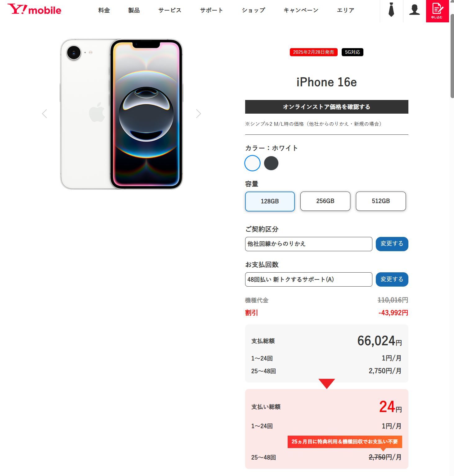The image size is (454, 476).
Task: Open the キャンペーン menu
Action: (301, 10)
